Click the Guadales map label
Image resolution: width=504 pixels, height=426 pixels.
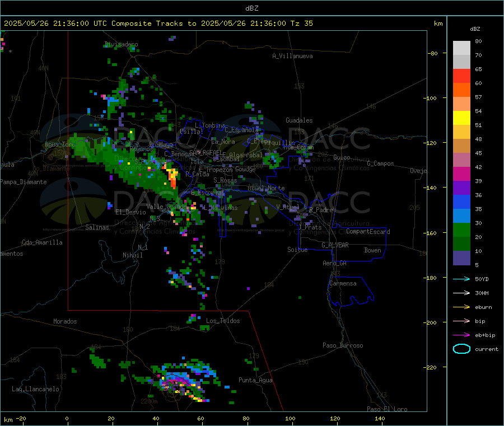point(299,120)
